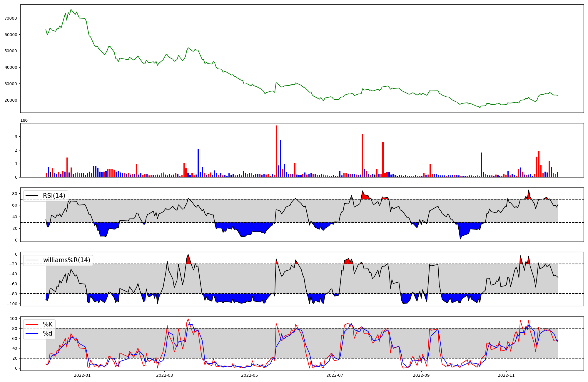Click the −100 tick on Williams %R axis
Viewport: 588px width, 382px height.
12,304
